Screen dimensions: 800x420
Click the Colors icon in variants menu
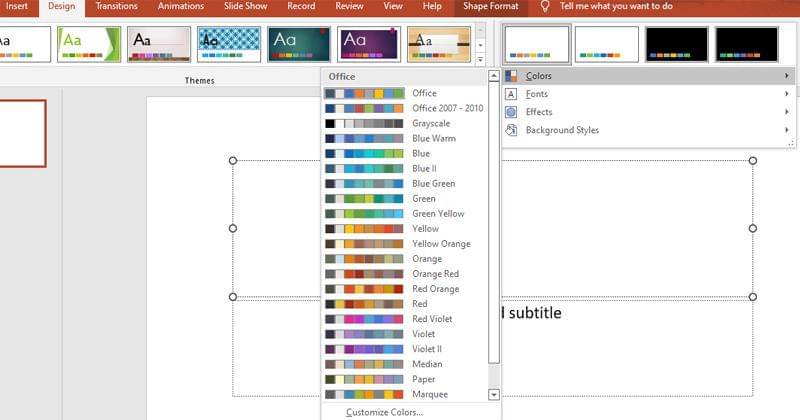tap(511, 76)
